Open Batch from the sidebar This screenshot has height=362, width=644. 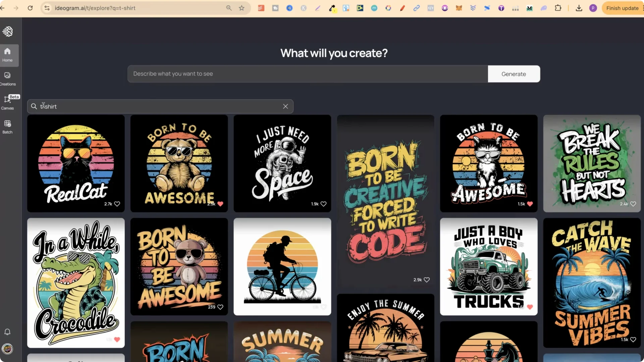[x=7, y=126]
